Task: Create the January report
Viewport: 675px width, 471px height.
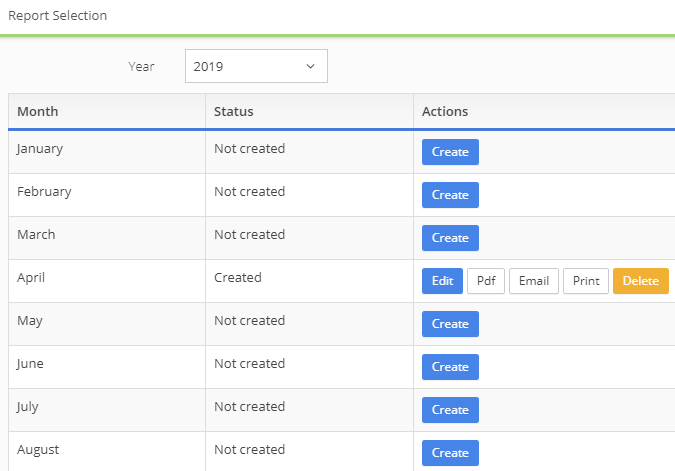Action: pos(450,152)
